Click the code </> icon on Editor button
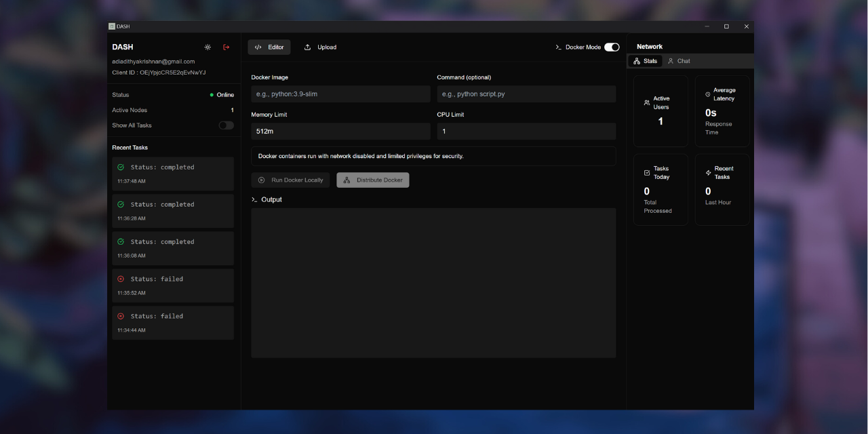The width and height of the screenshot is (868, 434). coord(258,47)
